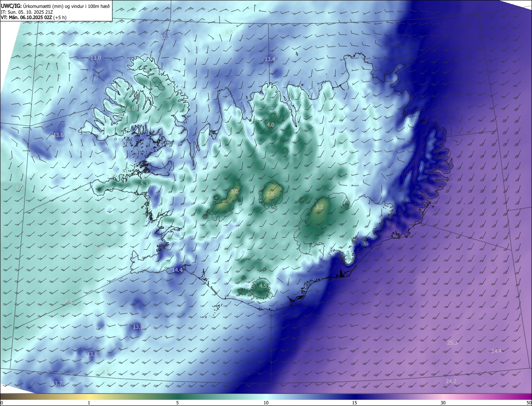Click the 13.0 value label

96,58
